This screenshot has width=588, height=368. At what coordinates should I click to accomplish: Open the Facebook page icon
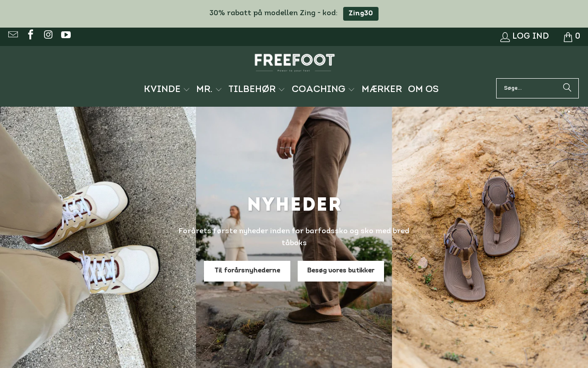[x=31, y=35]
